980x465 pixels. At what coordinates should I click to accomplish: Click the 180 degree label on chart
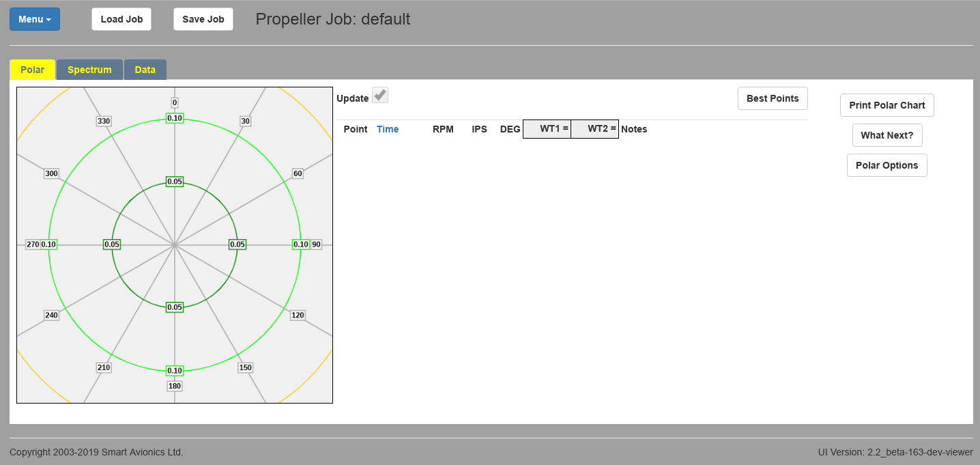tap(175, 386)
